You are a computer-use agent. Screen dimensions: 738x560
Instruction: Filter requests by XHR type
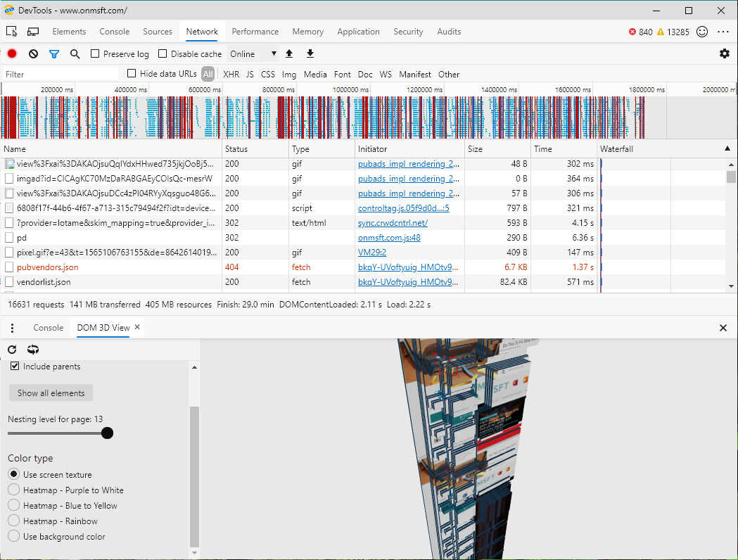click(x=231, y=75)
